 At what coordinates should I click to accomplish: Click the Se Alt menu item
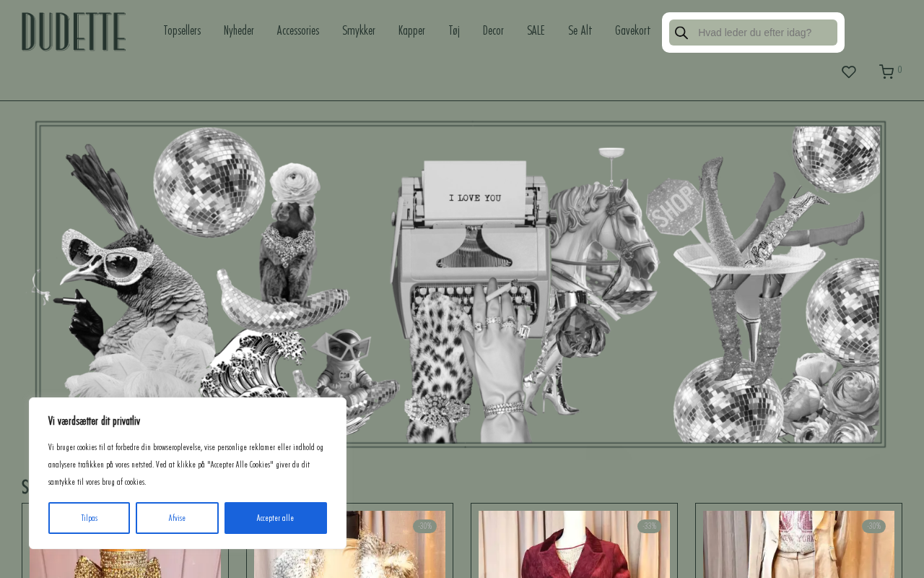pyautogui.click(x=580, y=30)
